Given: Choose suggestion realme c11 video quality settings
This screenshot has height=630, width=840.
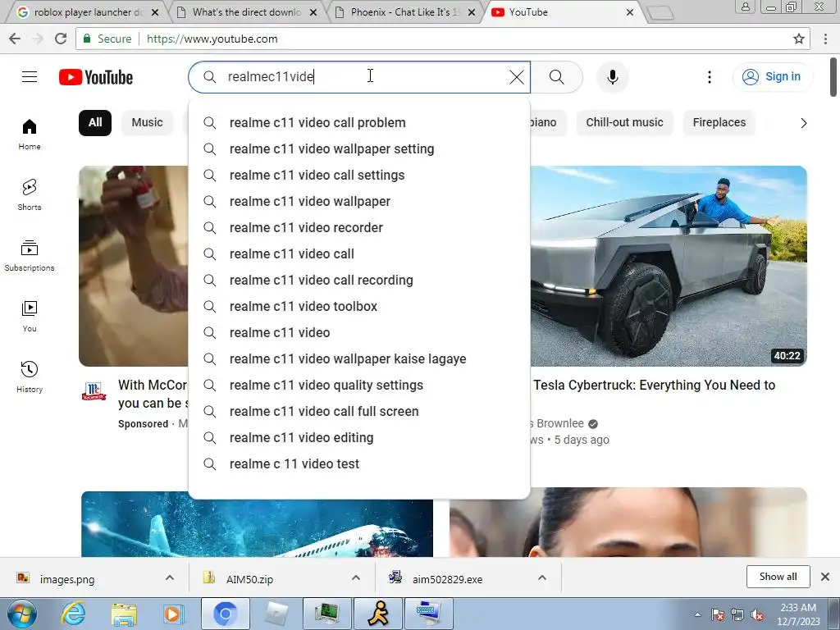Looking at the screenshot, I should tap(359, 386).
